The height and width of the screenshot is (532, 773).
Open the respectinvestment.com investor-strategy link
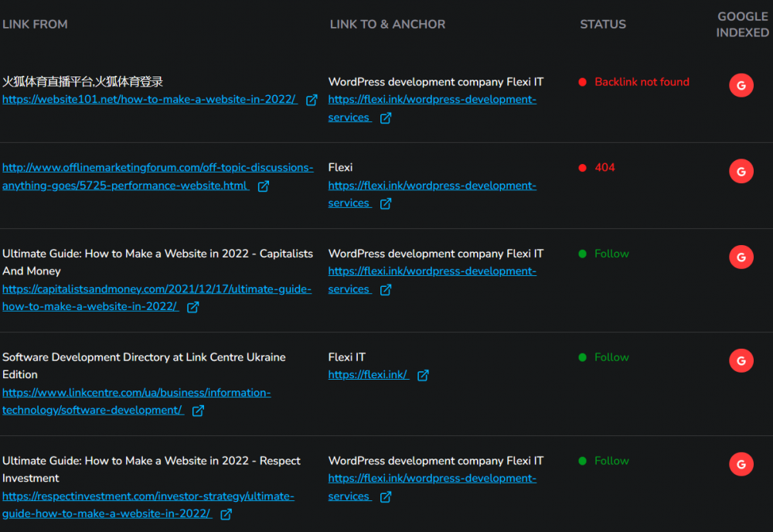(148, 505)
